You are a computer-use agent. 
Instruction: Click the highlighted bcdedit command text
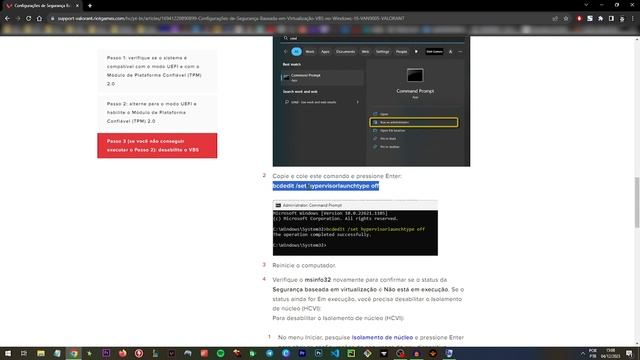[x=326, y=186]
